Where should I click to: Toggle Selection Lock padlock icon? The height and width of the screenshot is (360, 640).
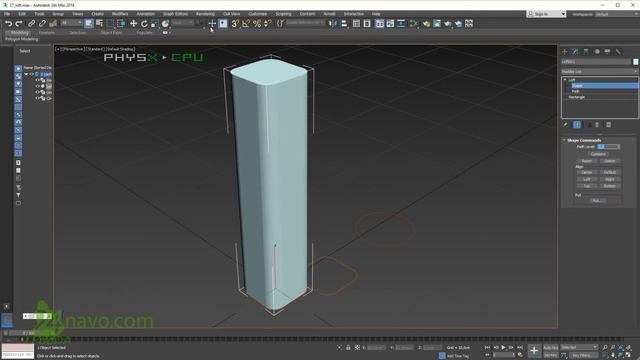(x=348, y=348)
